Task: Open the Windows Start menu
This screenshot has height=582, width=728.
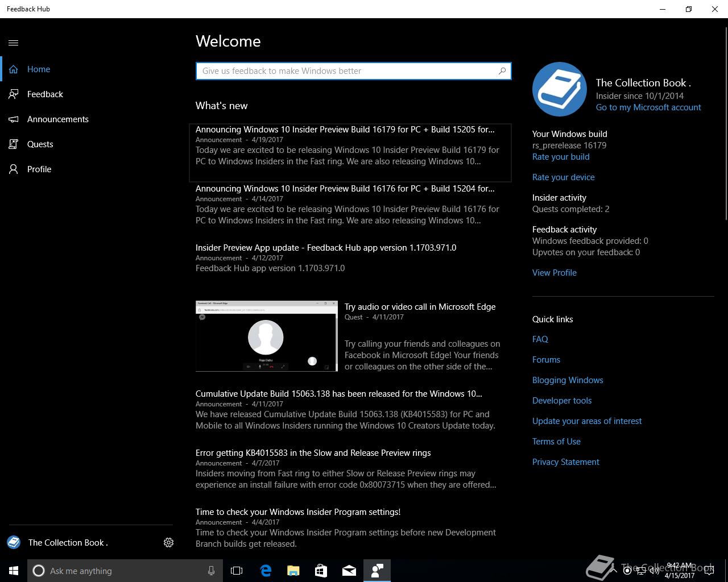Action: pos(14,571)
